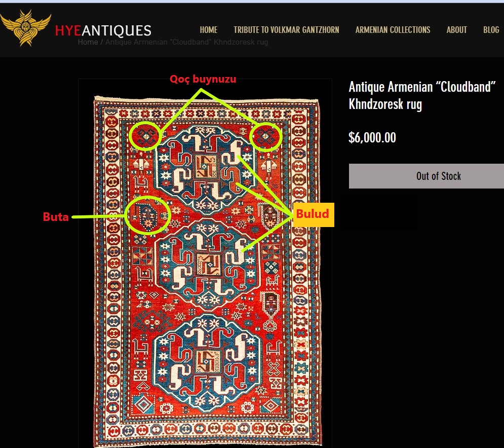The width and height of the screenshot is (504, 448).
Task: Click the right circled ram horn motif
Action: coord(266,137)
